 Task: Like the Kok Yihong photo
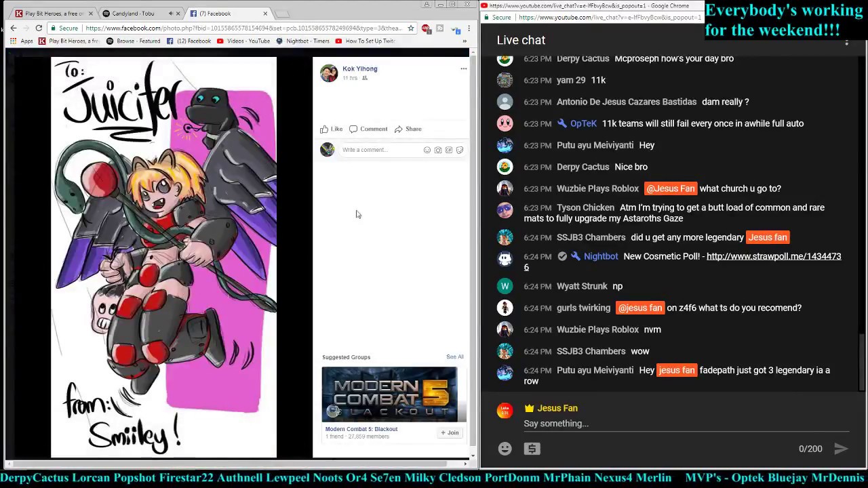332,129
